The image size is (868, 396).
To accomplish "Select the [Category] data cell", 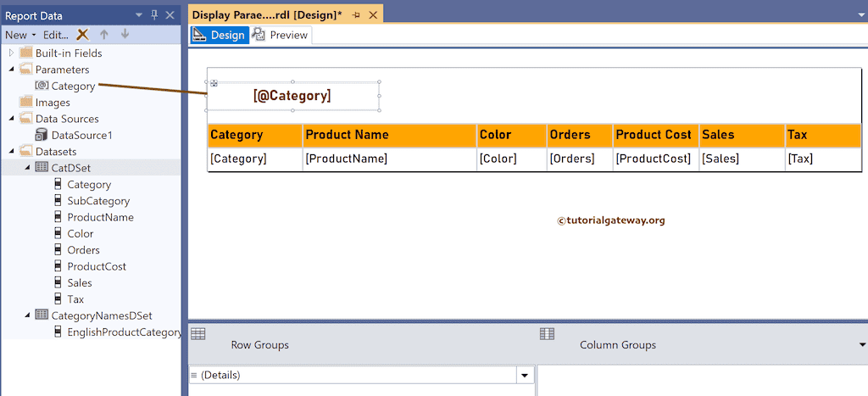I will (x=255, y=159).
